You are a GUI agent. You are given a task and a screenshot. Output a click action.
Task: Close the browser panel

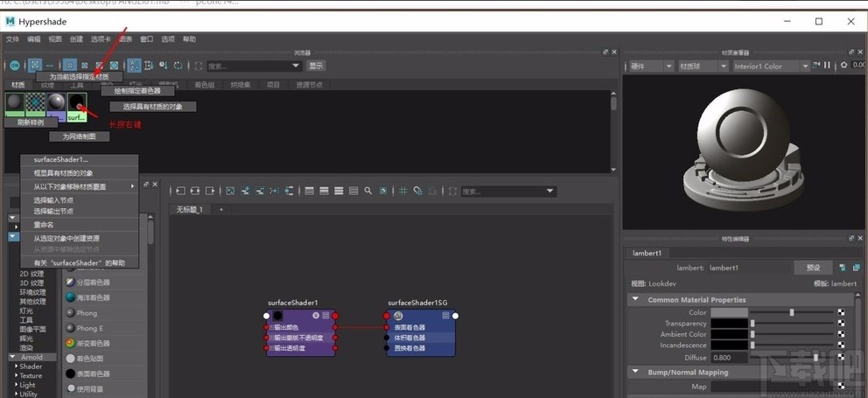point(613,52)
